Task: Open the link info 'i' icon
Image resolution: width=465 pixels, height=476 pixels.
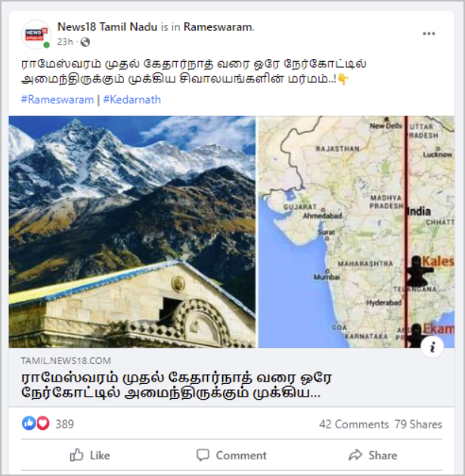Action: (x=432, y=346)
